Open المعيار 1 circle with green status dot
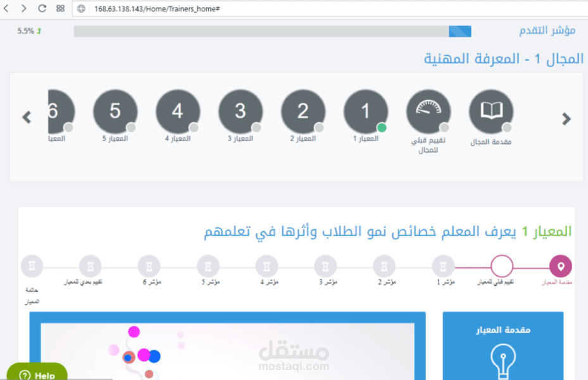Image resolution: width=588 pixels, height=380 pixels. click(366, 109)
